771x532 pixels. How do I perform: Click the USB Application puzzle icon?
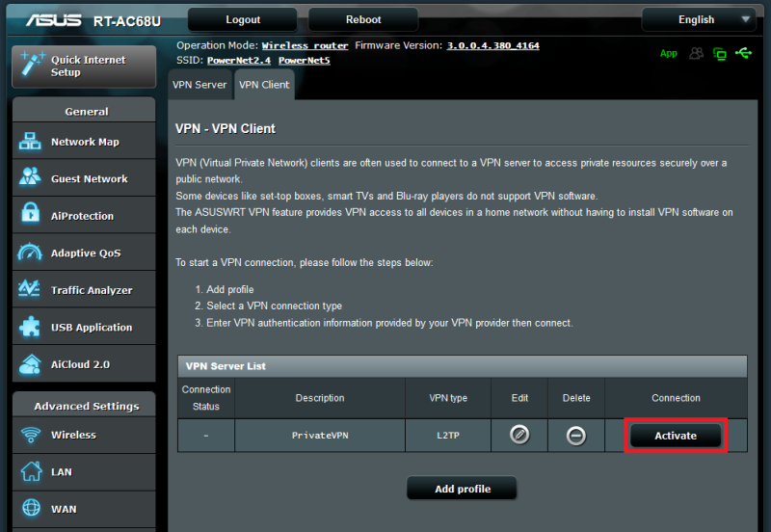point(30,327)
